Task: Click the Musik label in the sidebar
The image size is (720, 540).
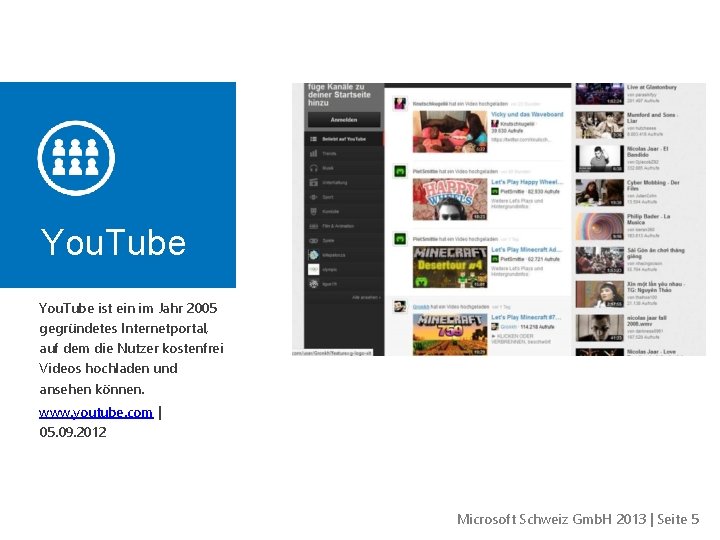Action: click(328, 168)
